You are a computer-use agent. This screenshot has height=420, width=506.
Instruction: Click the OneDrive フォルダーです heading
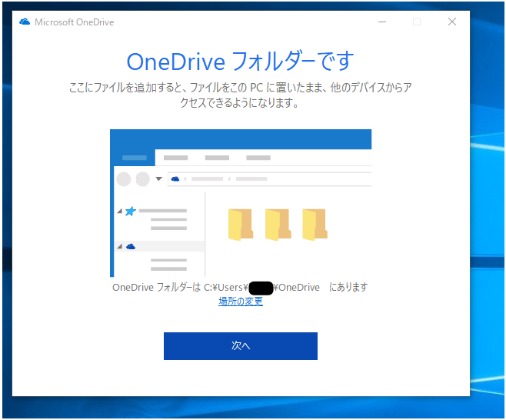pos(241,62)
